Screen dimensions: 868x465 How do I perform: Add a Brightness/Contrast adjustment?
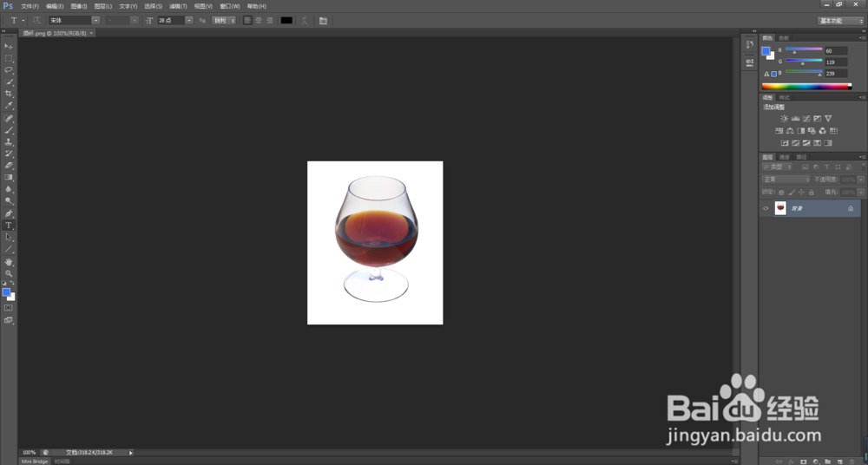tap(785, 119)
